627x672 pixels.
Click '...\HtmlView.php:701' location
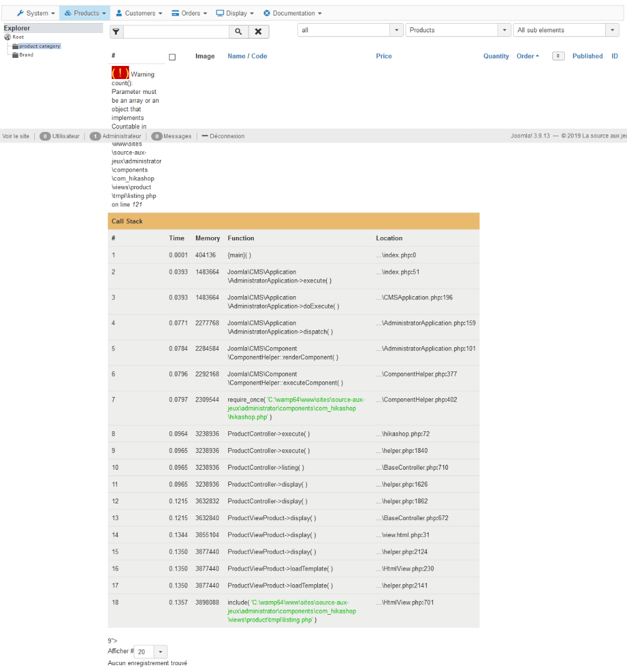[x=404, y=602]
